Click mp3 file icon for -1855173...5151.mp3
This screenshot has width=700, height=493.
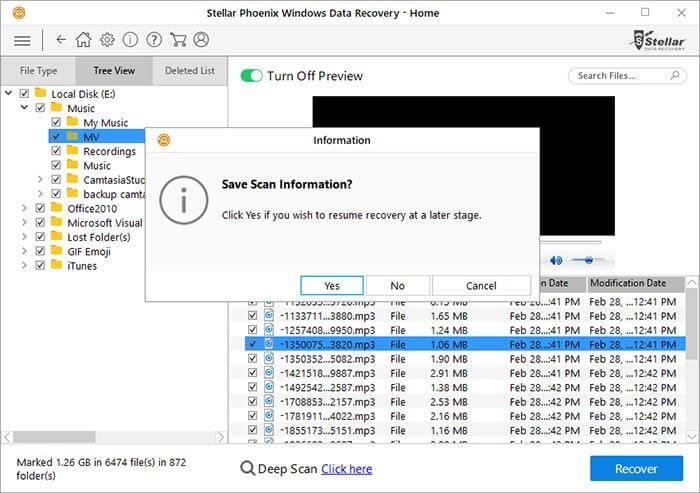point(269,430)
